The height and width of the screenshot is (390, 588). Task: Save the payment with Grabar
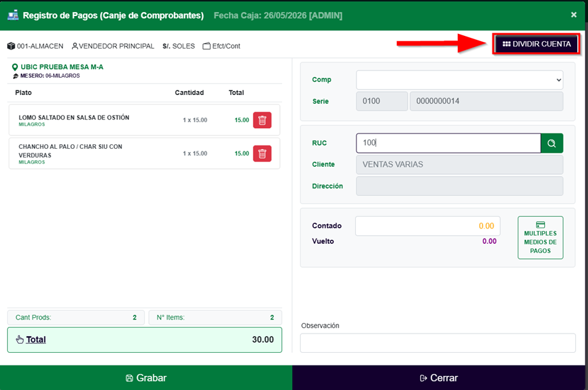[146, 377]
